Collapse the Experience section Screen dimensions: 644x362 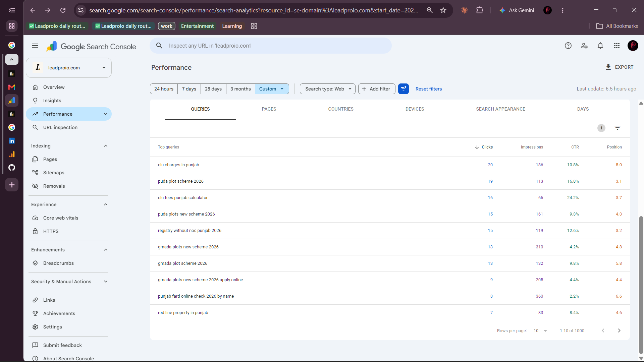click(x=106, y=204)
